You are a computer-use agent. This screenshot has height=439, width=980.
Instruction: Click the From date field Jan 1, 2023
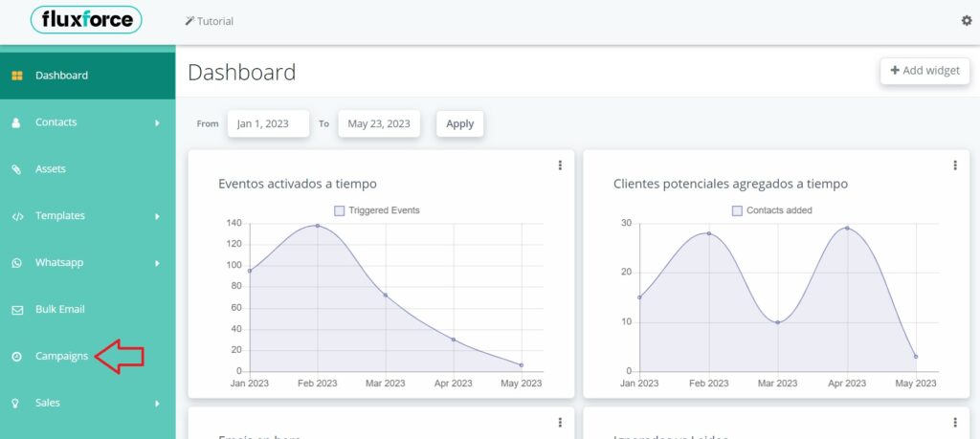pos(268,123)
